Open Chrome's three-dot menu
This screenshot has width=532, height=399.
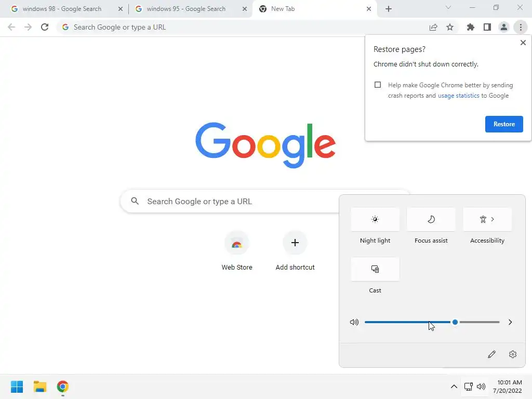[521, 27]
